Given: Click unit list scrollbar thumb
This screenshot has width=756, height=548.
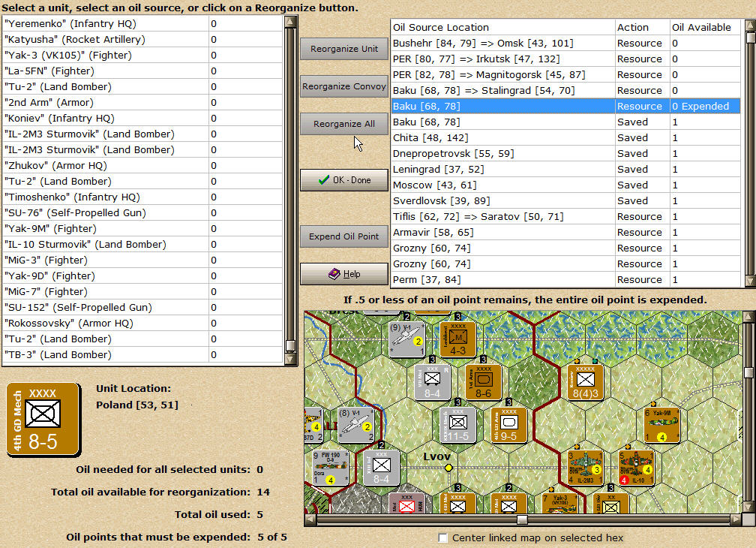Looking at the screenshot, I should (290, 346).
